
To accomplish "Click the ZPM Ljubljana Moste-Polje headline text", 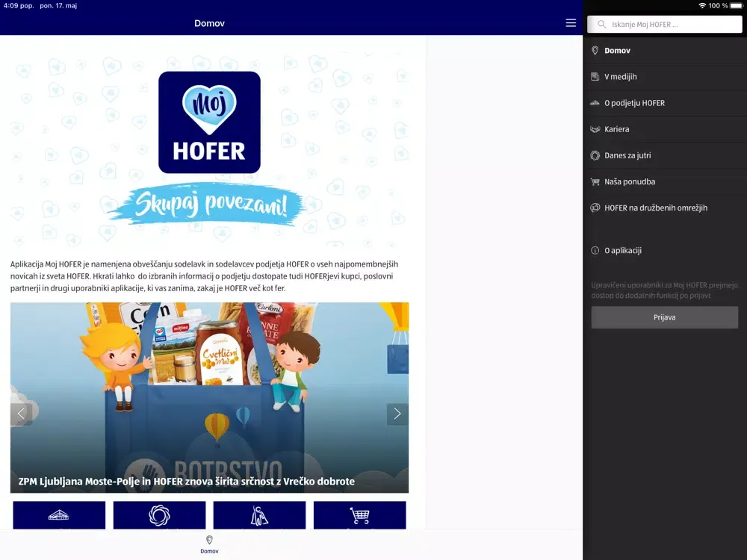I will (x=186, y=481).
